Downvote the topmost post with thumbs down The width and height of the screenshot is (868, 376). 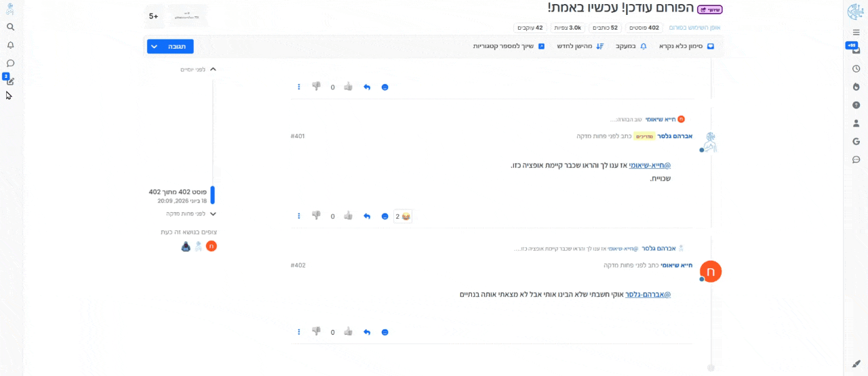(316, 86)
